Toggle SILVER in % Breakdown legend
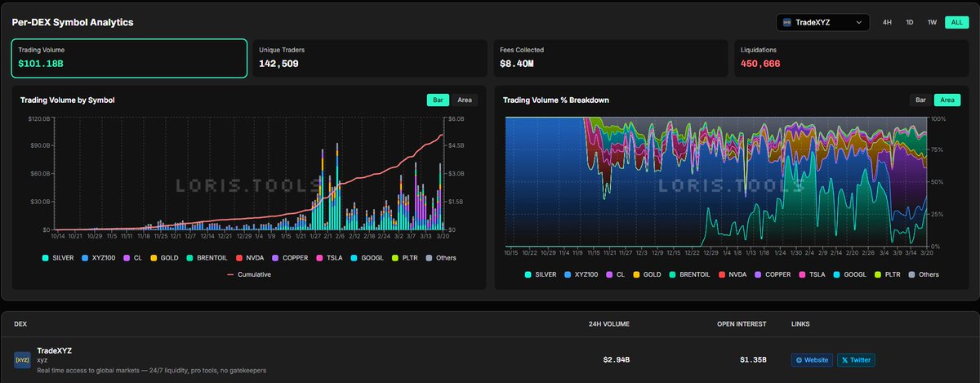This screenshot has height=383, width=980. coord(540,274)
